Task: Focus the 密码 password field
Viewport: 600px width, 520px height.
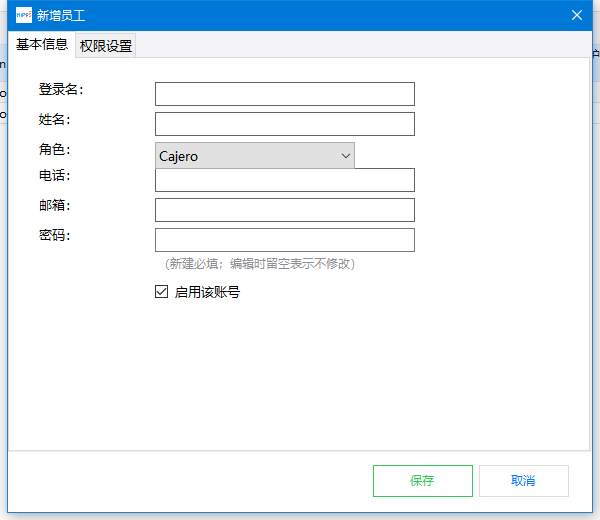Action: (285, 240)
